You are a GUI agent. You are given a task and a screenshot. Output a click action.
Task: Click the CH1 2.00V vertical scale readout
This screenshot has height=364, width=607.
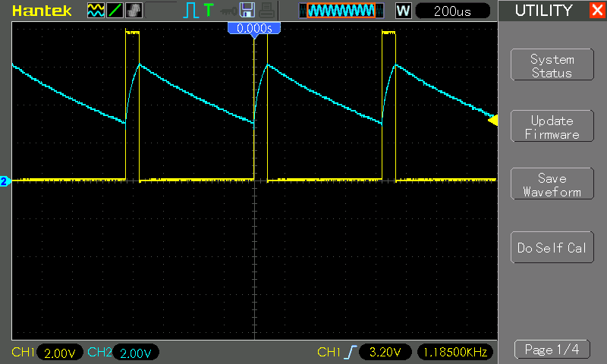point(60,353)
